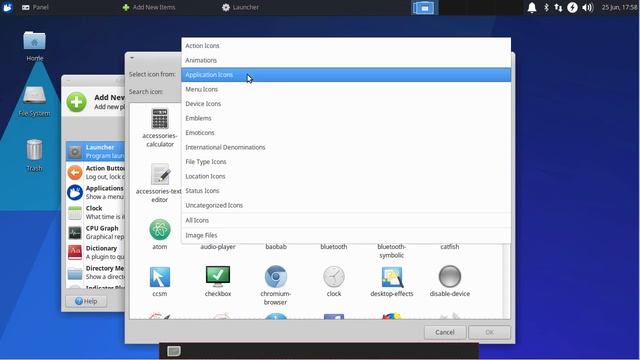
Task: Choose Action Icons from the dropdown list
Action: [x=346, y=46]
